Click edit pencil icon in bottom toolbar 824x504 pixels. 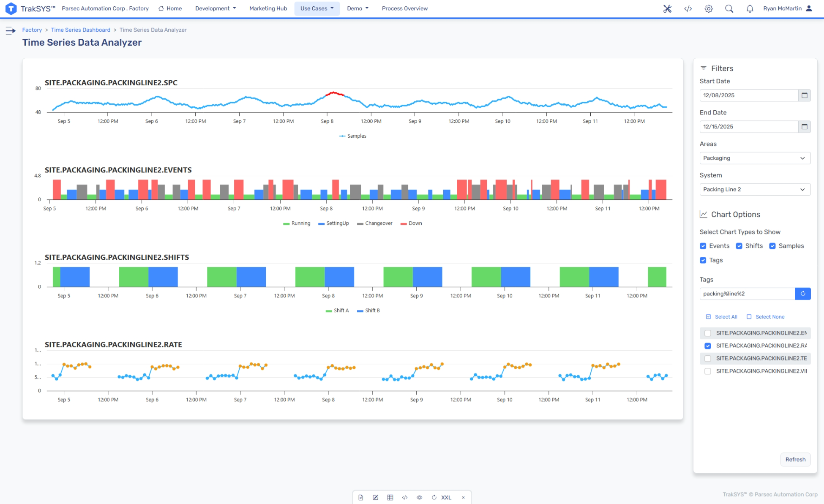(375, 497)
